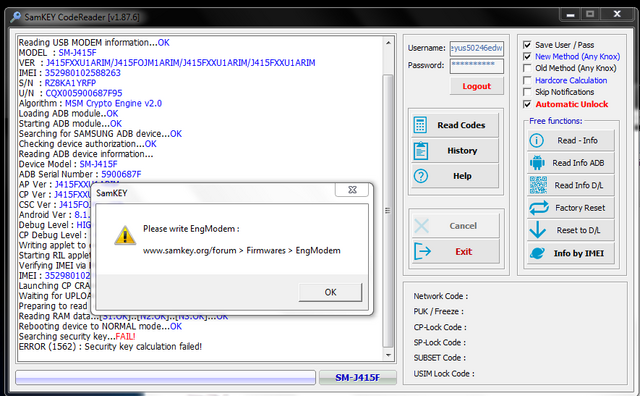The width and height of the screenshot is (640, 396).
Task: Click the CP-Lock Code label
Action: tap(440, 327)
